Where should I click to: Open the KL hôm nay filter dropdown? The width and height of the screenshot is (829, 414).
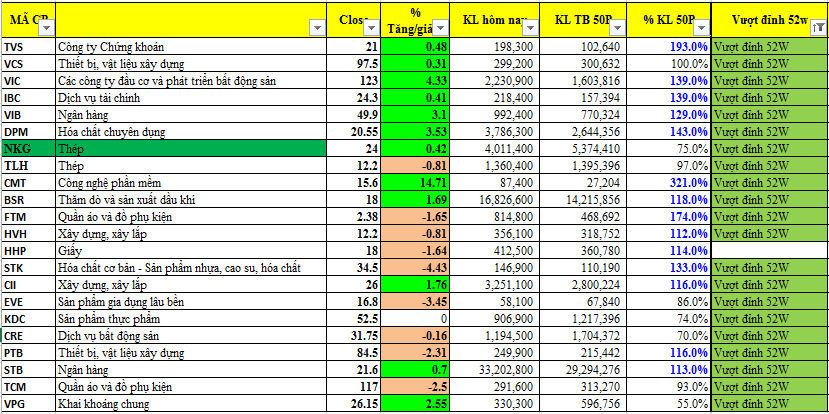click(529, 29)
